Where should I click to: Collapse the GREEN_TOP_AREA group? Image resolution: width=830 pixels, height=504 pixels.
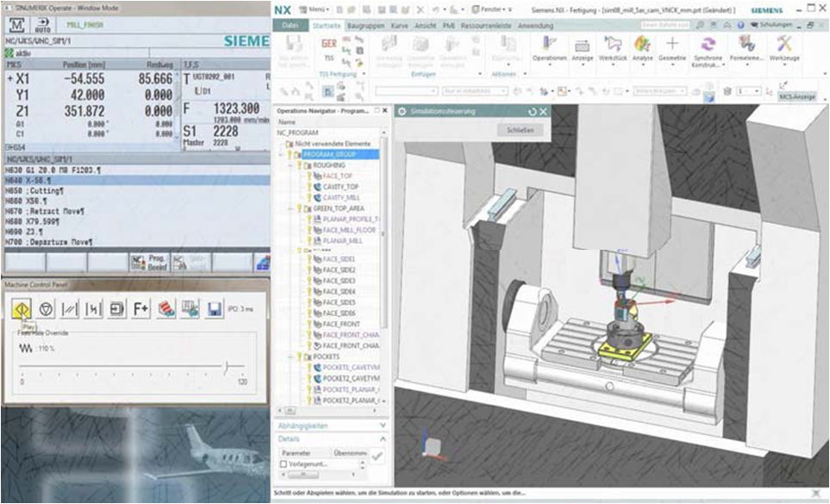coord(290,208)
